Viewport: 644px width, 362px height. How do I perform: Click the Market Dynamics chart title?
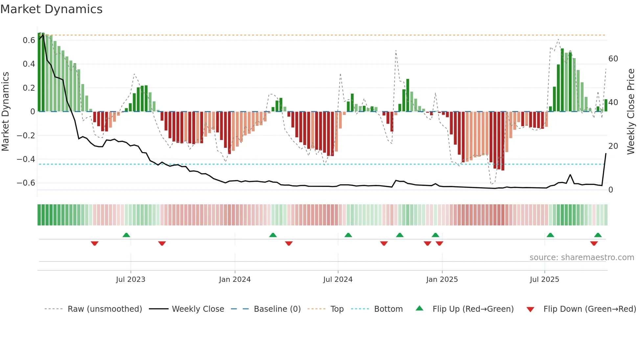52,9
